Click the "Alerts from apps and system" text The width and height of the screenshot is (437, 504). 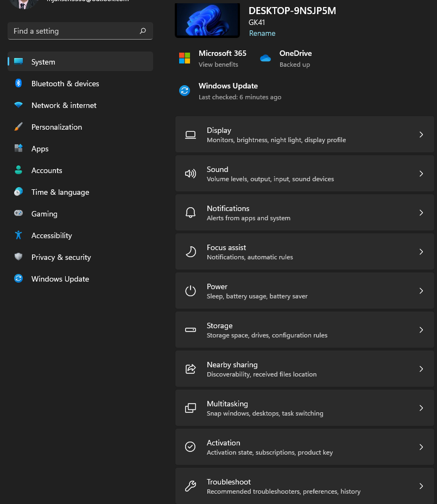point(249,218)
